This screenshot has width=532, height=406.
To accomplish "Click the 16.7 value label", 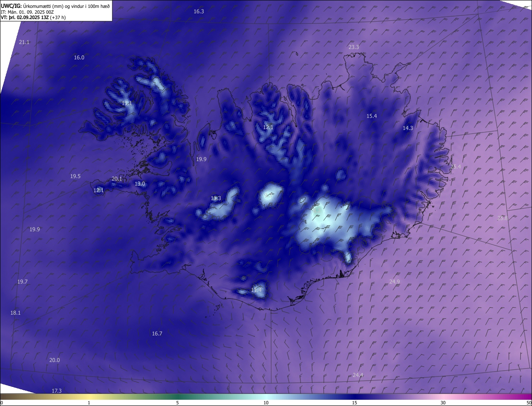I will click(x=157, y=334).
